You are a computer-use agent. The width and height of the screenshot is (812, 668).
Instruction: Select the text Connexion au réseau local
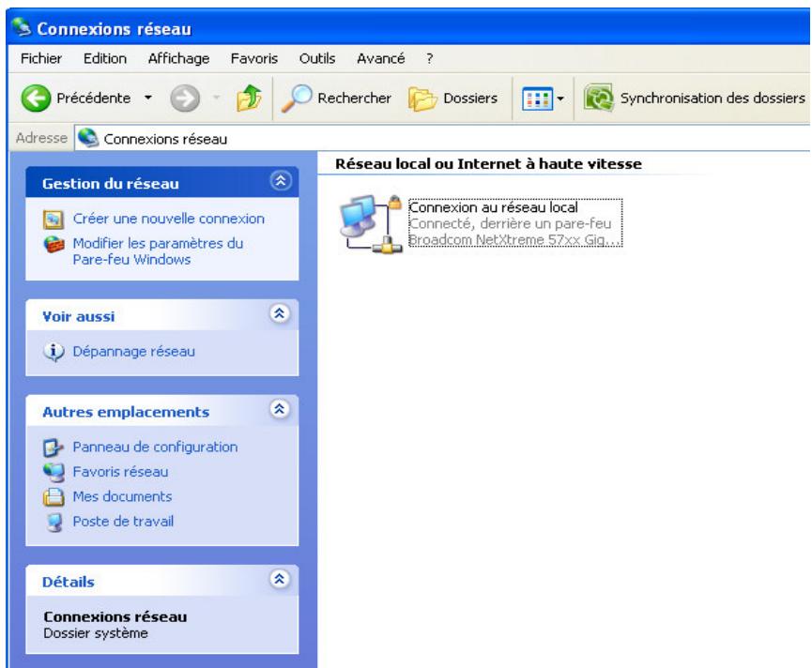493,207
